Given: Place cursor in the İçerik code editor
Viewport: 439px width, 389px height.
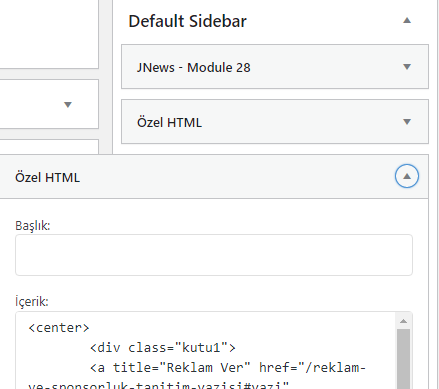Looking at the screenshot, I should point(206,351).
